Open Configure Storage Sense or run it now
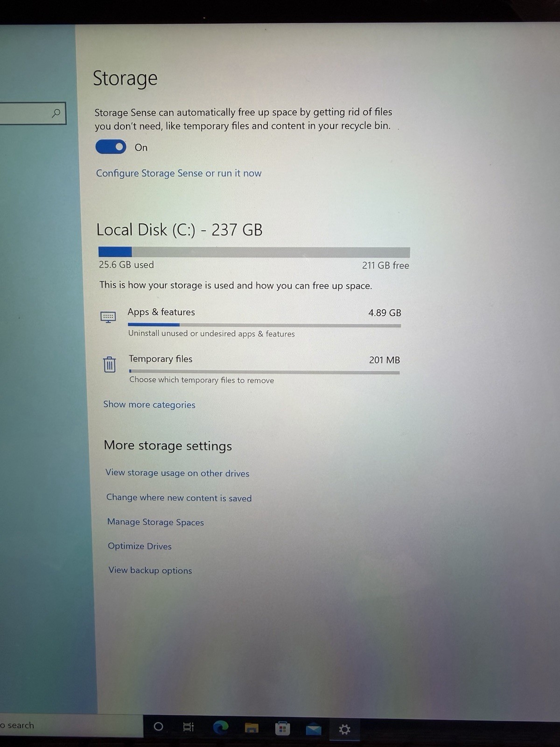This screenshot has width=560, height=747. coord(179,173)
